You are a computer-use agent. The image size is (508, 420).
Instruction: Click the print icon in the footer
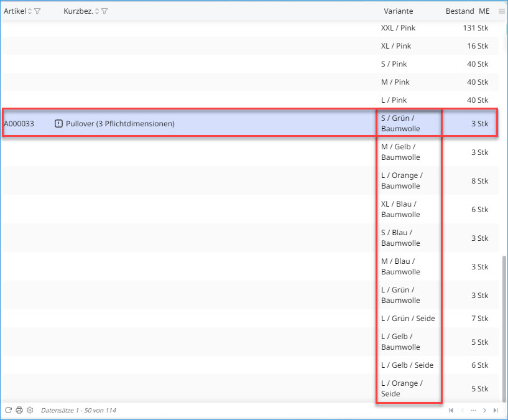[x=19, y=411]
